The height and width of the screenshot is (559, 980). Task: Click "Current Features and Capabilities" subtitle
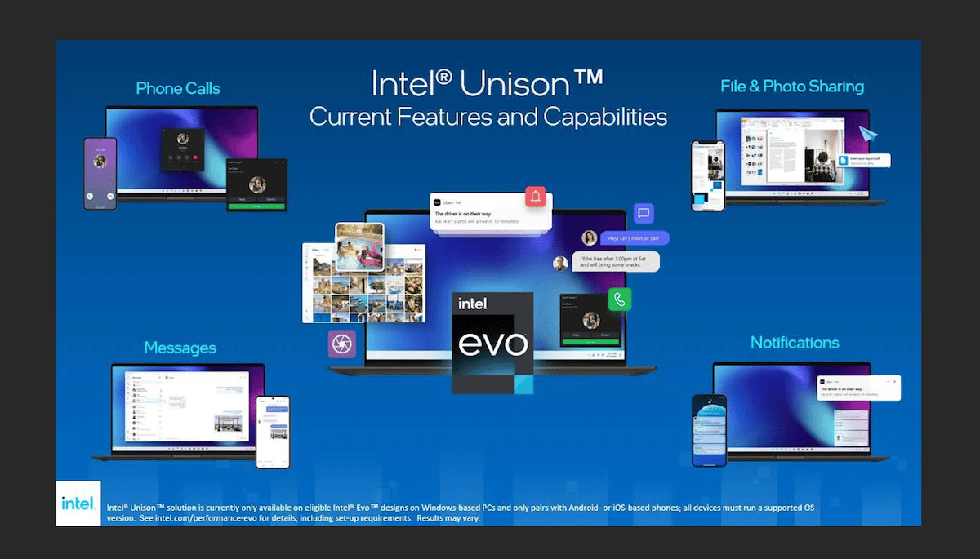point(488,117)
